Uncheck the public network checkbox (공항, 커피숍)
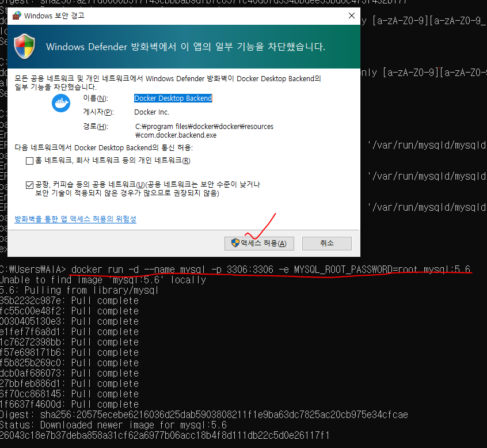This screenshot has width=487, height=448. coord(29,185)
